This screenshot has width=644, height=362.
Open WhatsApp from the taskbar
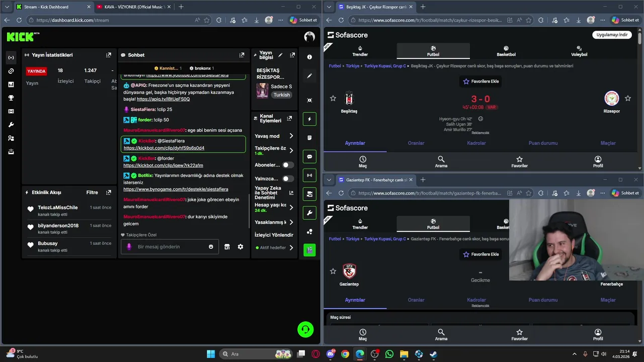[389, 354]
